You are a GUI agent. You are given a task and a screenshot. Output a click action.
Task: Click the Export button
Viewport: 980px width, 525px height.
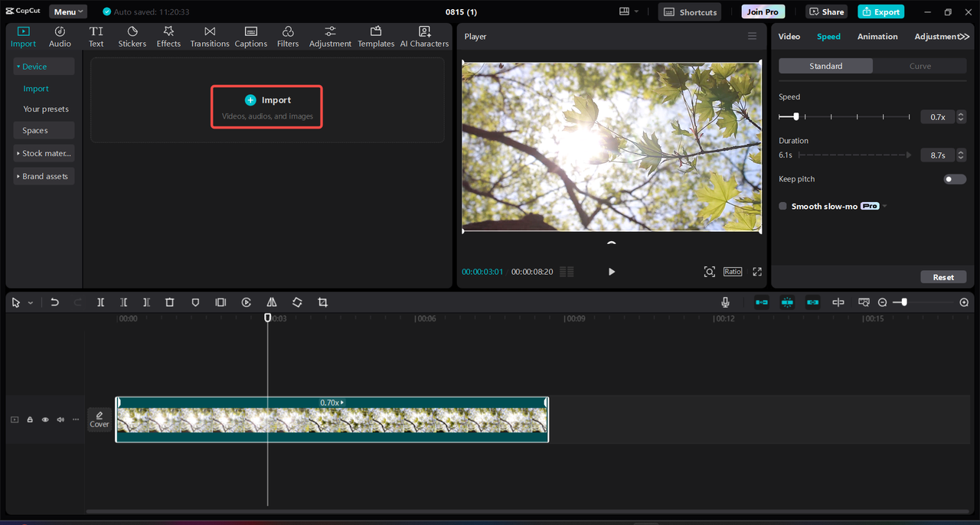880,11
